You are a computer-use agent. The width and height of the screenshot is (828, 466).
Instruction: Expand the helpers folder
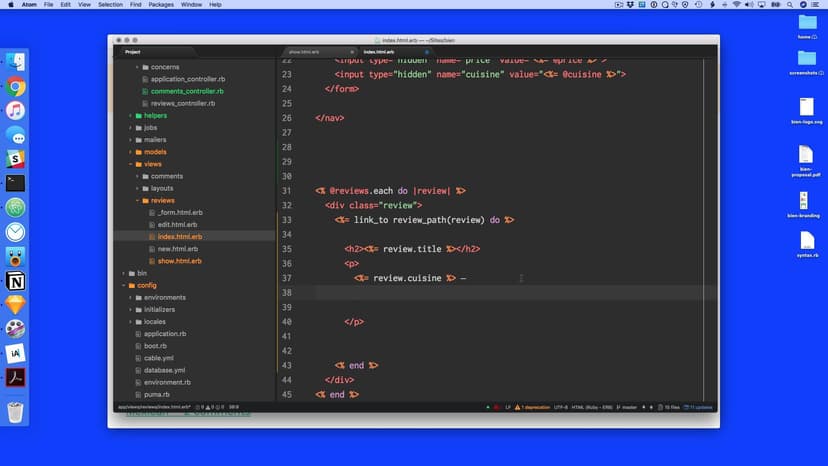(x=130, y=115)
